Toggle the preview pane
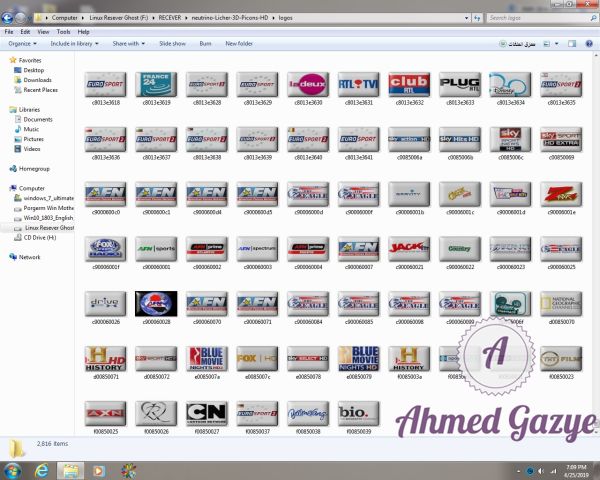 click(x=572, y=44)
